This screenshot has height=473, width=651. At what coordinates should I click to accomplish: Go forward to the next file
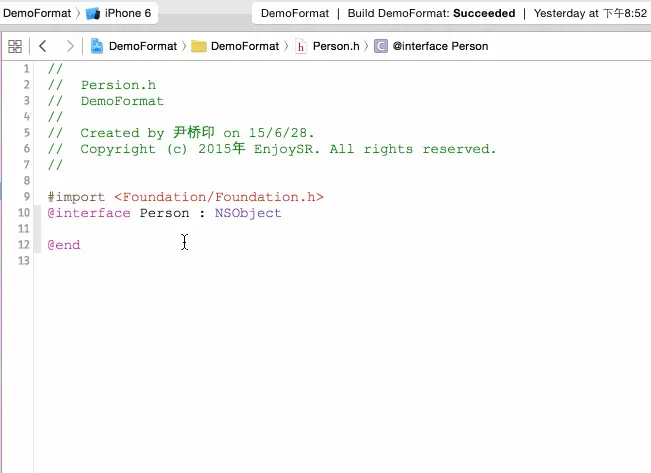tap(70, 46)
